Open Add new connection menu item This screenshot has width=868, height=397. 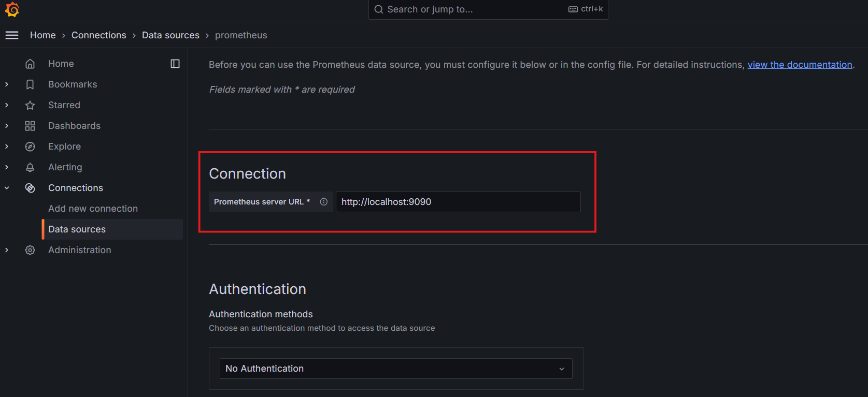click(93, 209)
